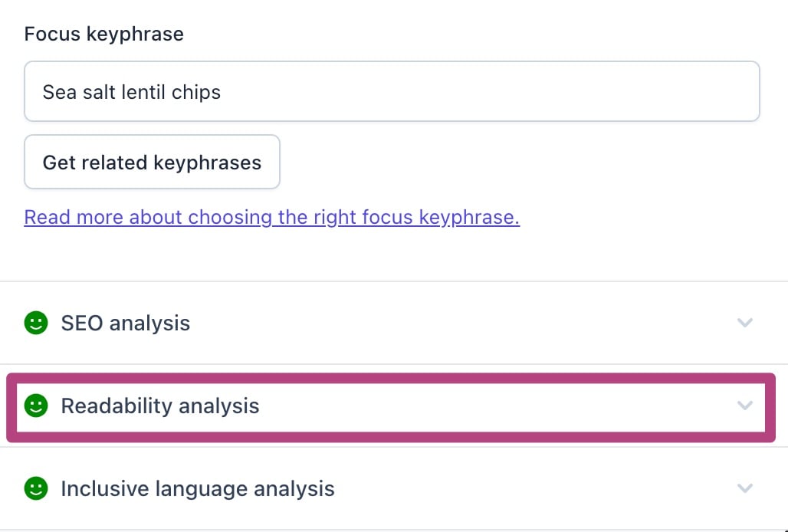Expand the Inclusive language analysis chevron
The height and width of the screenshot is (532, 788).
click(745, 488)
